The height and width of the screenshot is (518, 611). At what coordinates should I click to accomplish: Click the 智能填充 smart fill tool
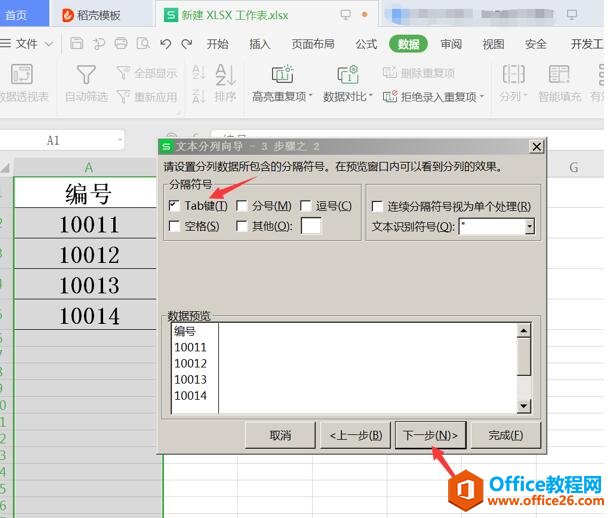point(560,83)
